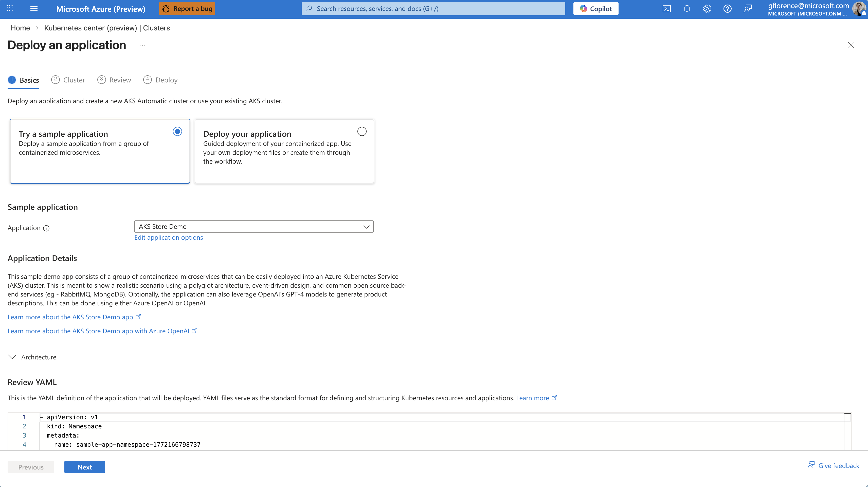Expand the Architecture section

click(32, 357)
